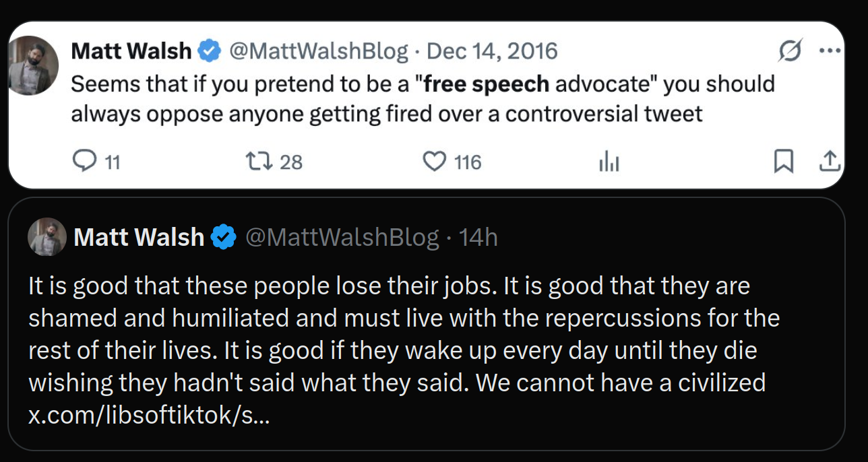This screenshot has height=462, width=868.
Task: Open the 14h timestamp of quoted tweet
Action: (478, 237)
